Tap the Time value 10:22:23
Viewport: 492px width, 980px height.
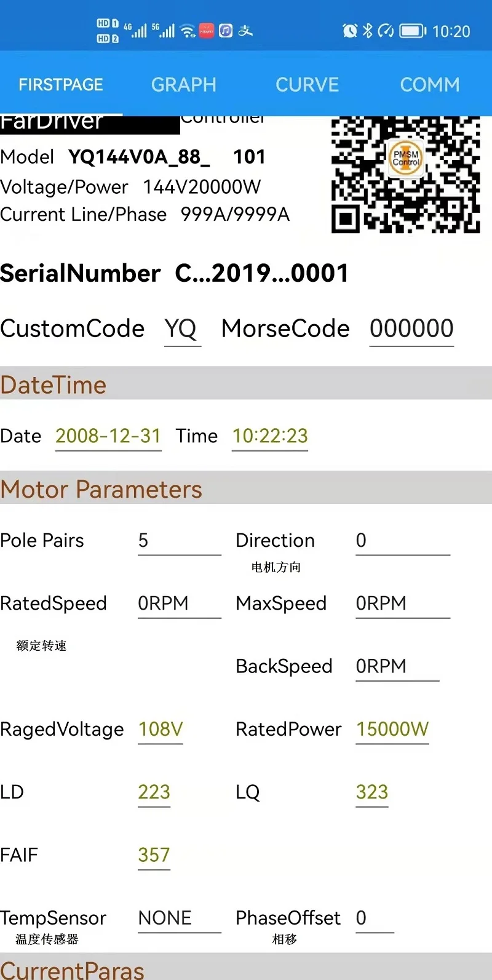pyautogui.click(x=270, y=436)
